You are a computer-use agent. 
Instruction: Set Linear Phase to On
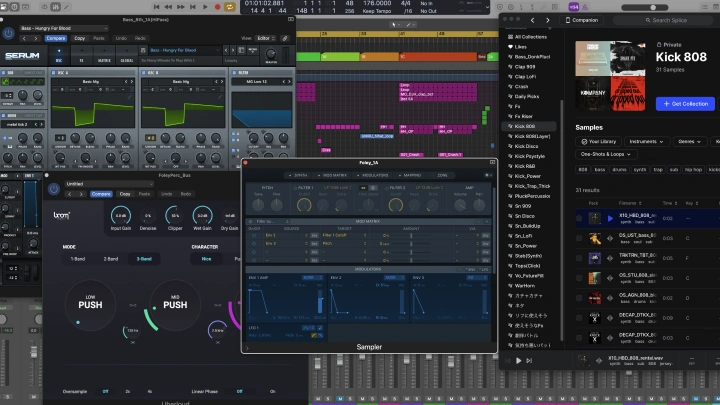tap(273, 392)
